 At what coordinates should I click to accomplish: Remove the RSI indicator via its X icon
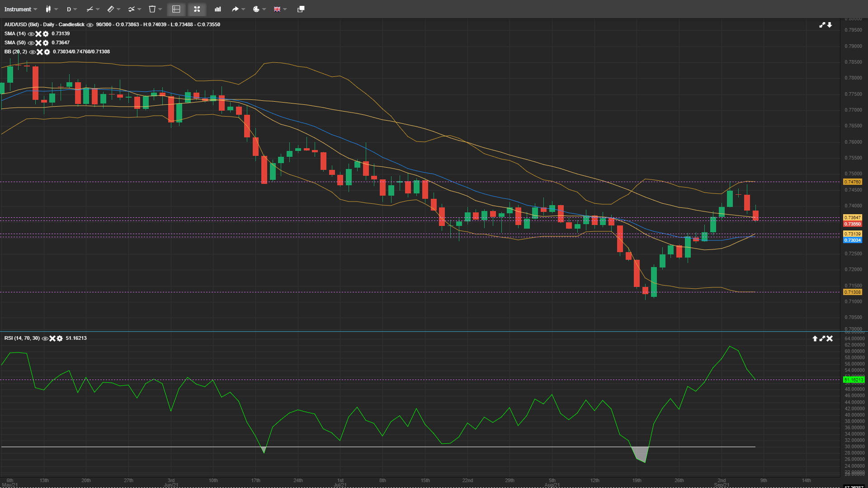[52, 338]
